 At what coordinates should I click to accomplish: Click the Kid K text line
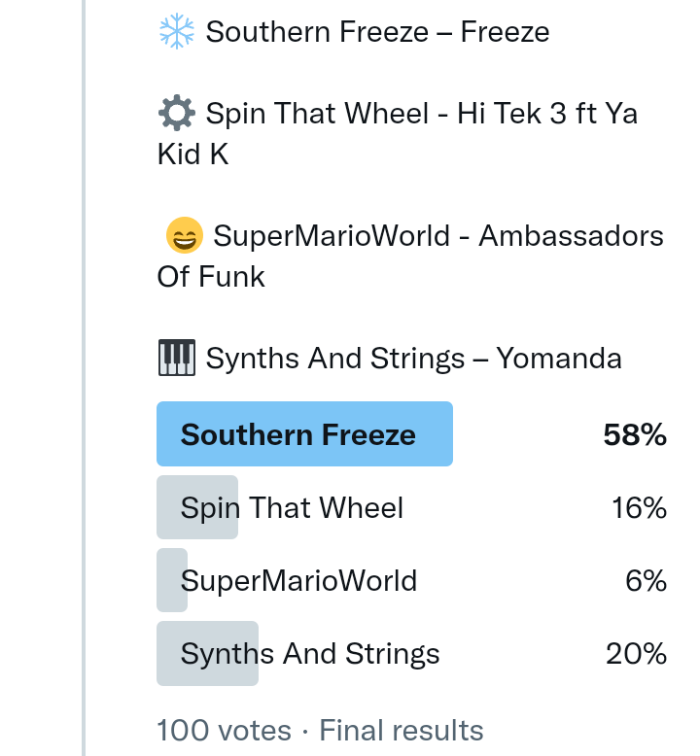pyautogui.click(x=192, y=155)
